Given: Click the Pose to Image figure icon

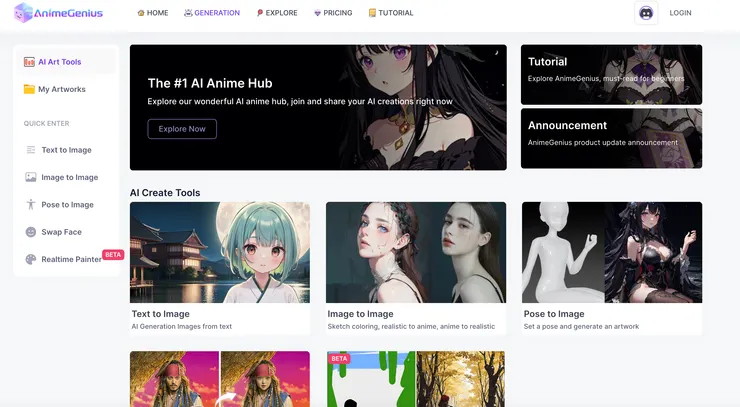Looking at the screenshot, I should tap(31, 204).
